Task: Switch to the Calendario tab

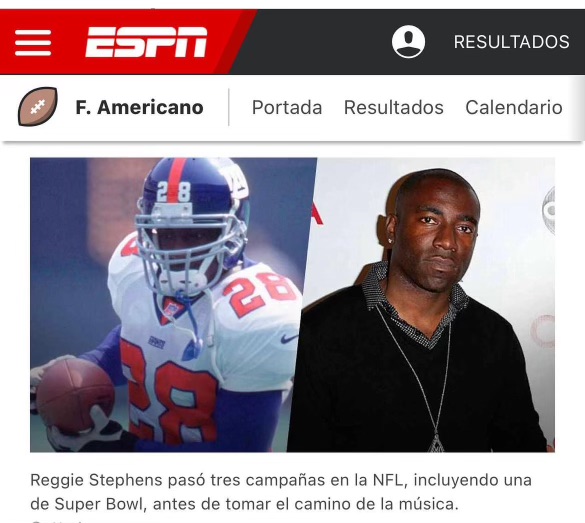Action: point(514,107)
